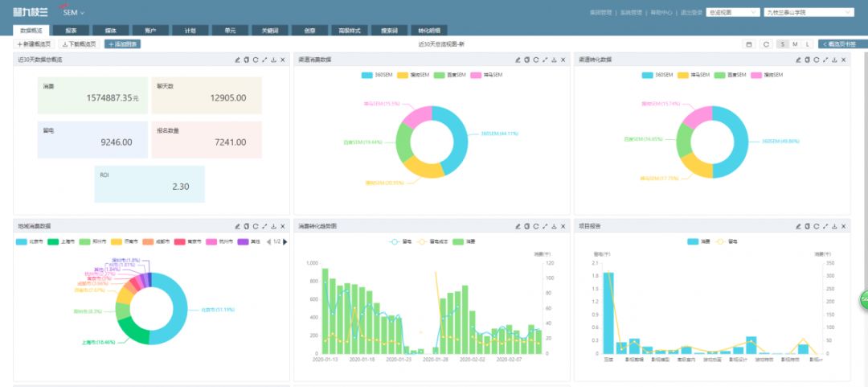Image resolution: width=868 pixels, height=387 pixels.
Task: Switch to the 数据概览 tab
Action: (31, 31)
